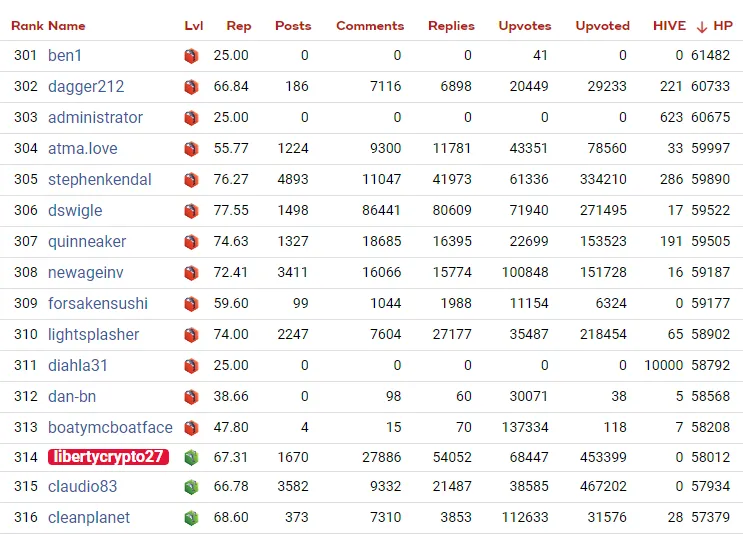
Task: Open the atma.love profile link
Action: coord(83,148)
